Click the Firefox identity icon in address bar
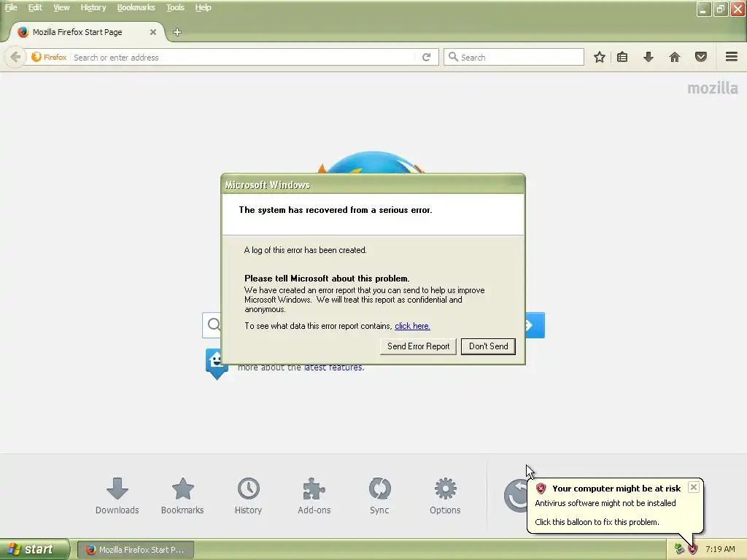The height and width of the screenshot is (560, 747). click(49, 57)
